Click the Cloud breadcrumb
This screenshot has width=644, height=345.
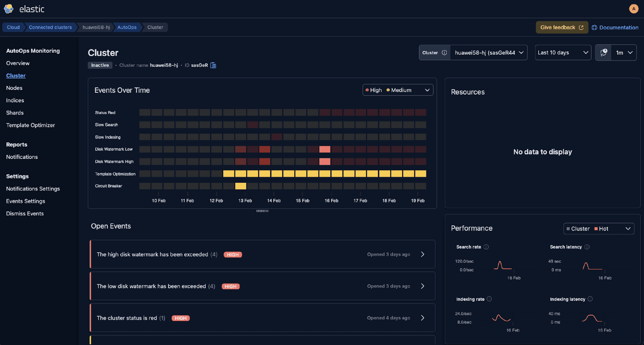click(13, 27)
